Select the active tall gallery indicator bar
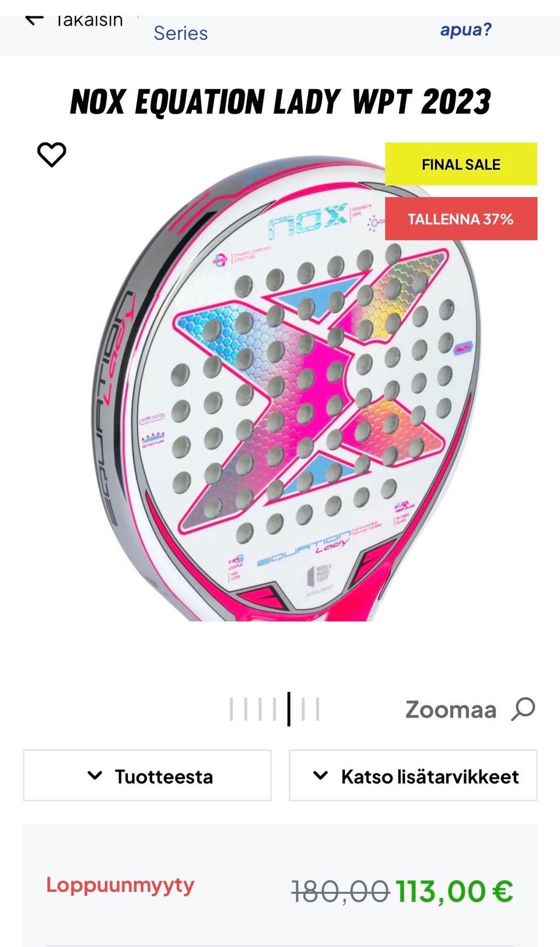The width and height of the screenshot is (560, 947). point(289,709)
